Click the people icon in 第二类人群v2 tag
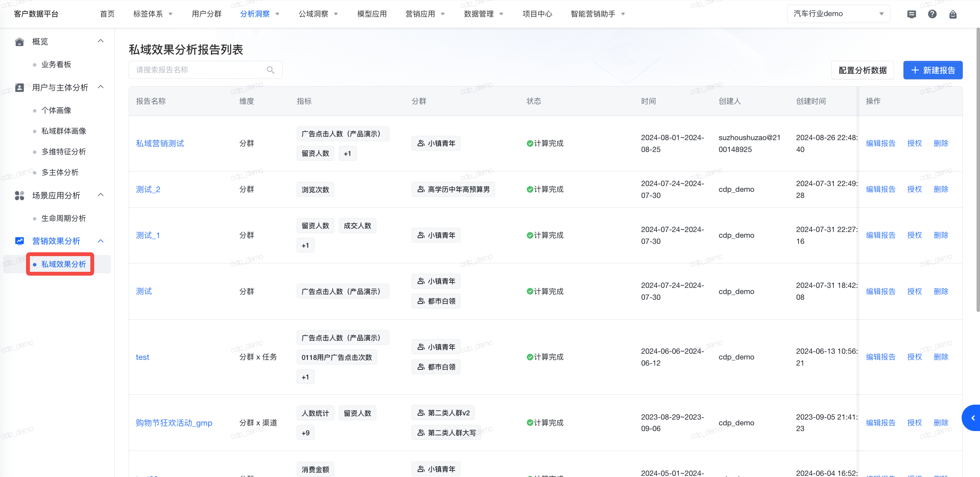980x477 pixels. [x=421, y=413]
